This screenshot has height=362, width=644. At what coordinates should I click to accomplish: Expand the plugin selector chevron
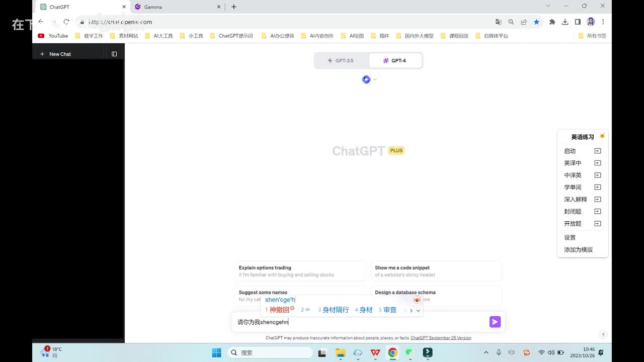click(x=375, y=79)
